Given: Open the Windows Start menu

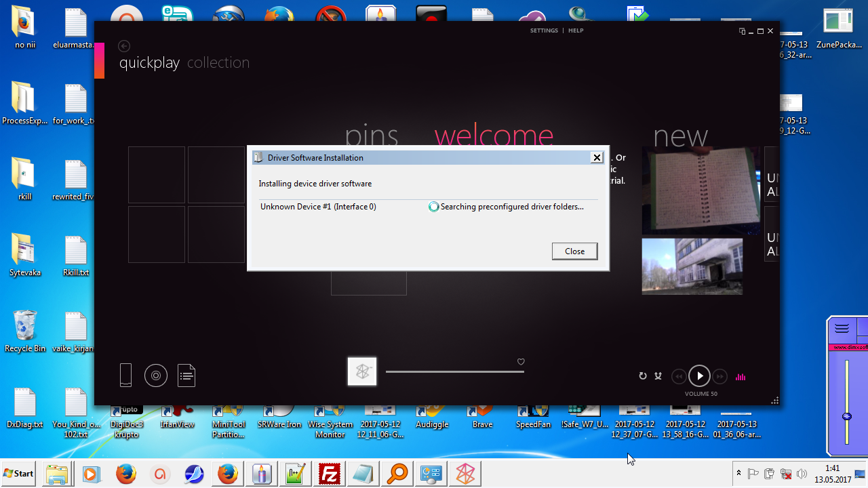Looking at the screenshot, I should click(x=19, y=473).
